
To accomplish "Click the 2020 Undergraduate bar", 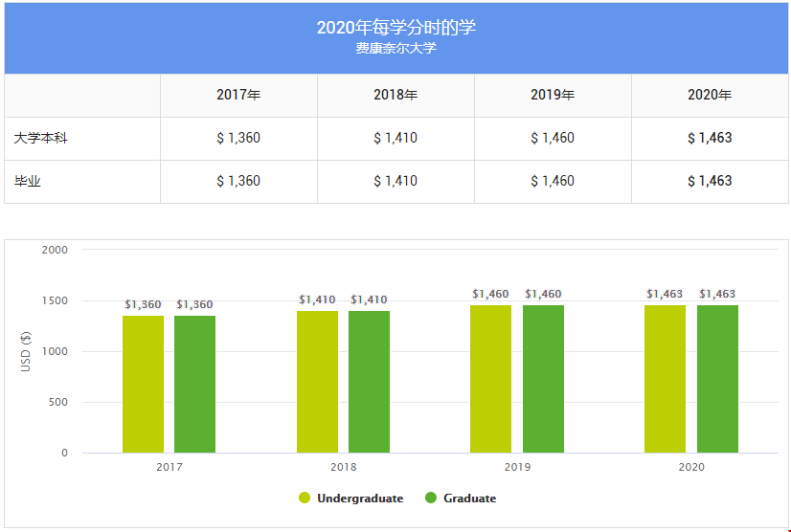I will (x=665, y=379).
